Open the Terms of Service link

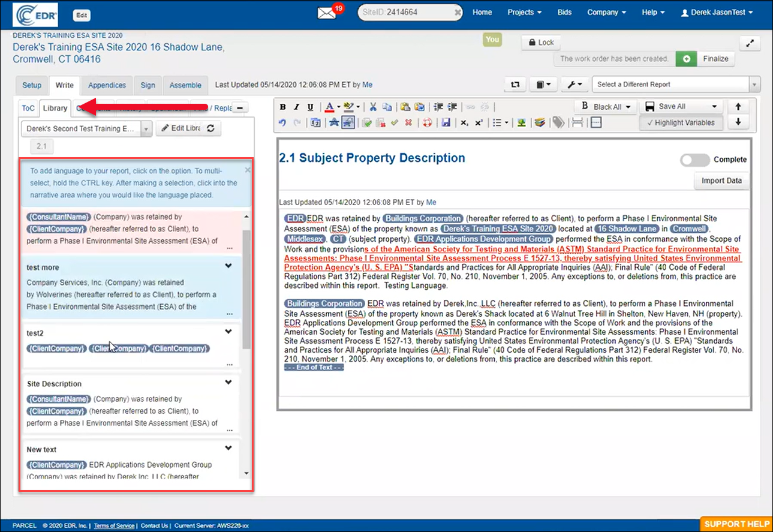point(114,526)
